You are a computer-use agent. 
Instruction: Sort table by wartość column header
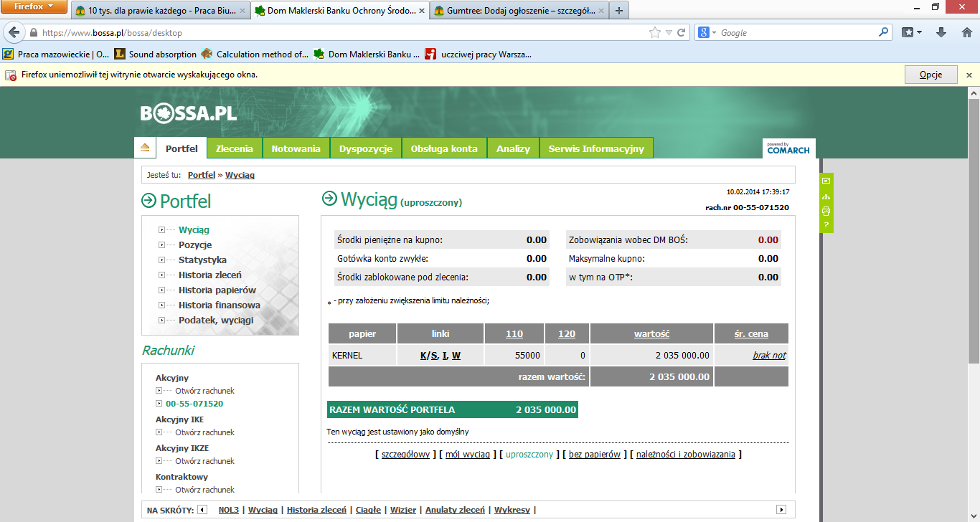point(651,334)
